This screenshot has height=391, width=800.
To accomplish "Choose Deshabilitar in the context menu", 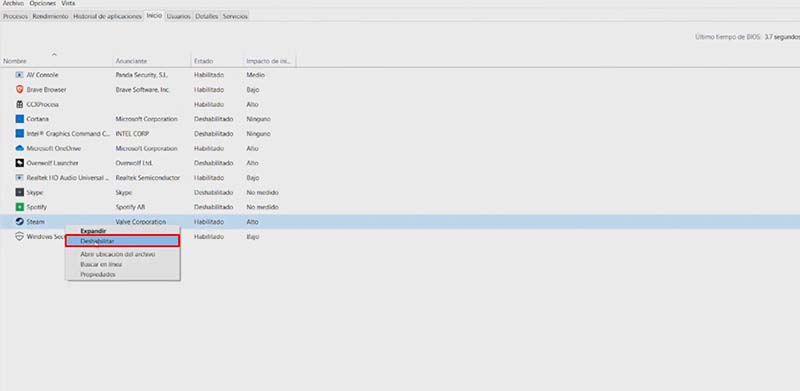I will (x=122, y=241).
